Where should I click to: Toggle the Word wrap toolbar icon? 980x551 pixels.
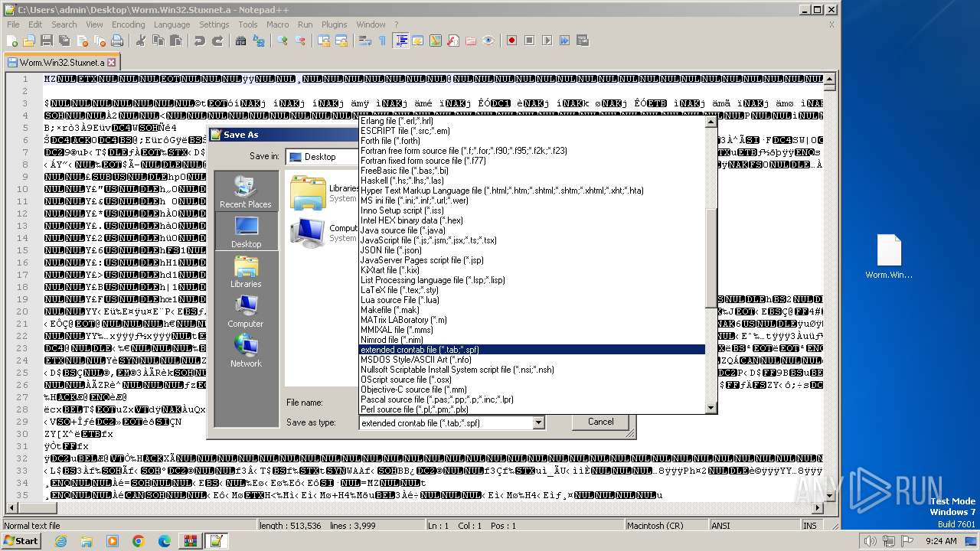click(365, 41)
